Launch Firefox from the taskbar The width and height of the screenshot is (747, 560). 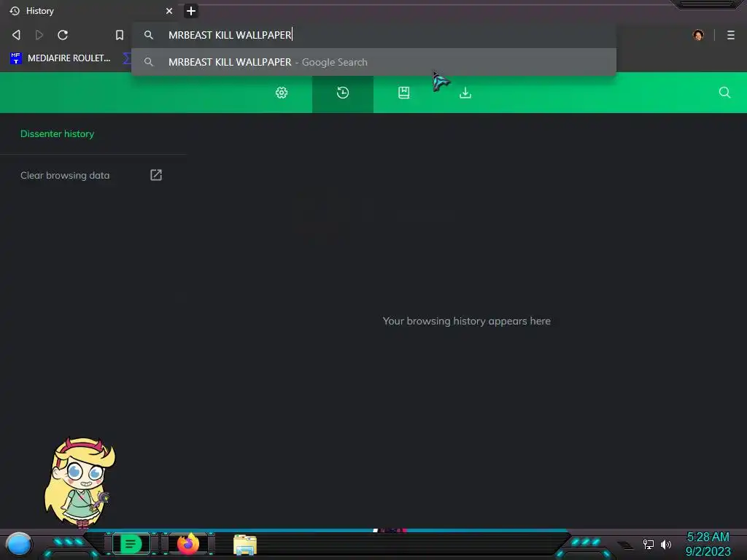pos(189,543)
